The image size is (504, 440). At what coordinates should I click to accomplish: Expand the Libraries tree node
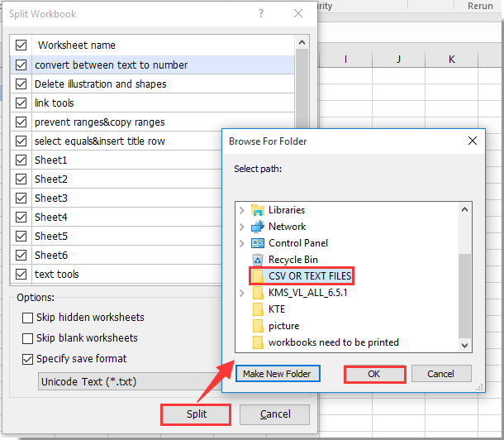point(242,210)
